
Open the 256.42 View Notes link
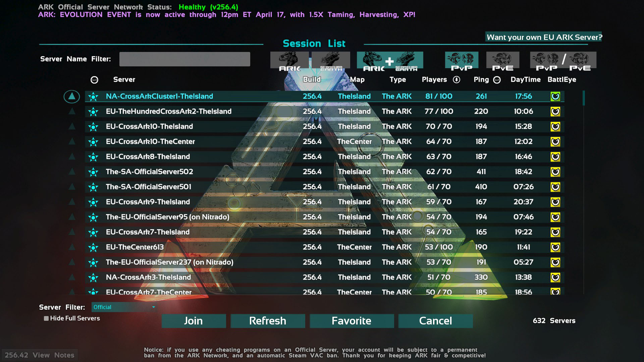(40, 355)
